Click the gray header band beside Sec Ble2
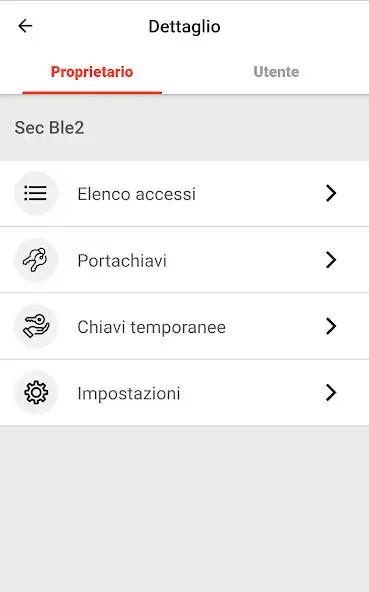Screen dimensions: 369x592 (x=227, y=128)
